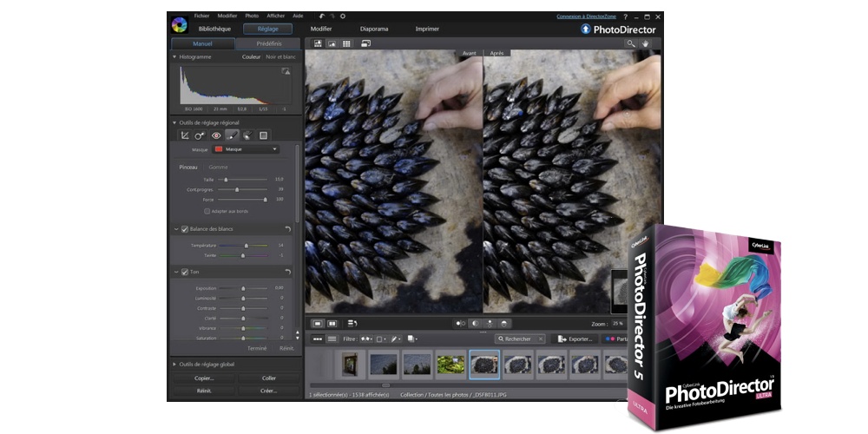Collapse the Histogramme section
This screenshot has height=434, width=868.
tap(174, 56)
